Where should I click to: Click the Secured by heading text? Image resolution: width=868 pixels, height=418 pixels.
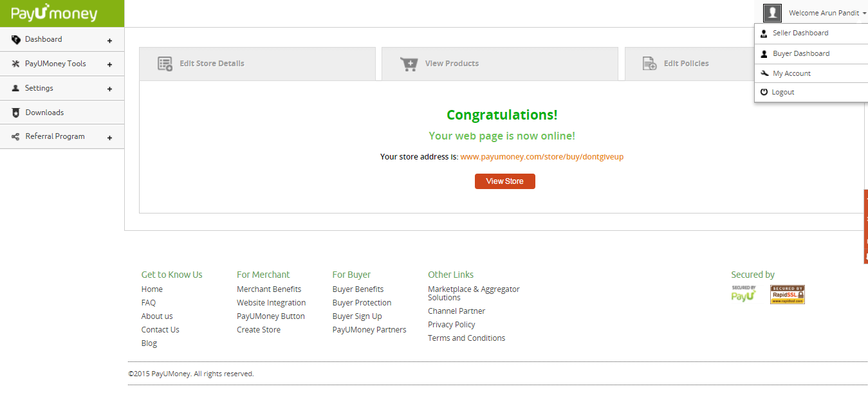753,275
